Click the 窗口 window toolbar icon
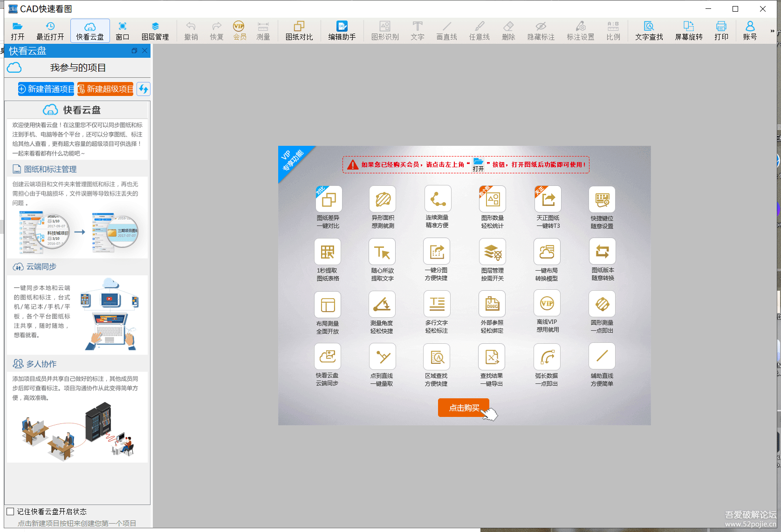781x532 pixels. tap(123, 31)
